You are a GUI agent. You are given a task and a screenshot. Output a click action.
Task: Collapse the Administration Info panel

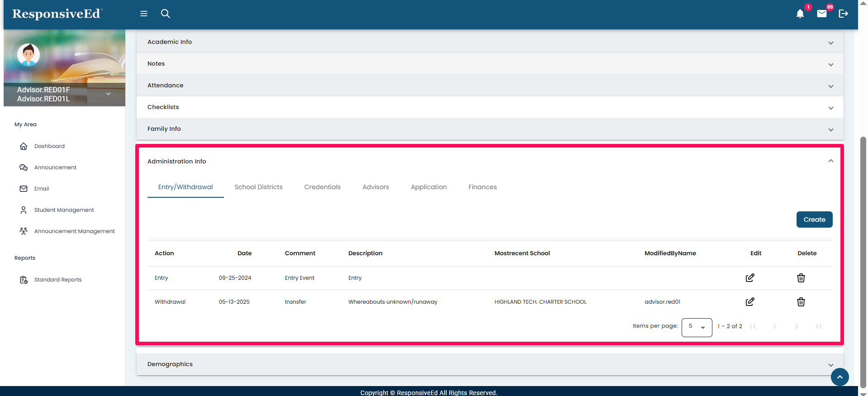(x=830, y=161)
